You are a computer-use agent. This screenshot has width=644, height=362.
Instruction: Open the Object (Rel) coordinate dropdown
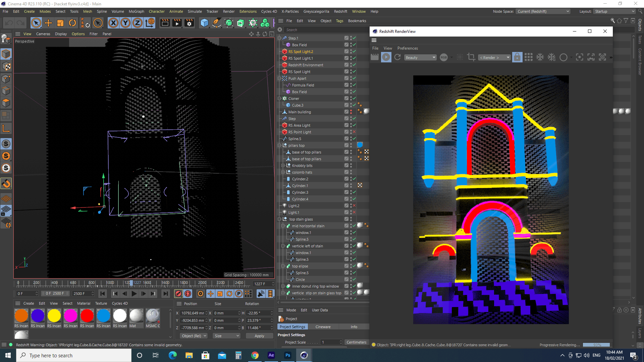[194, 336]
